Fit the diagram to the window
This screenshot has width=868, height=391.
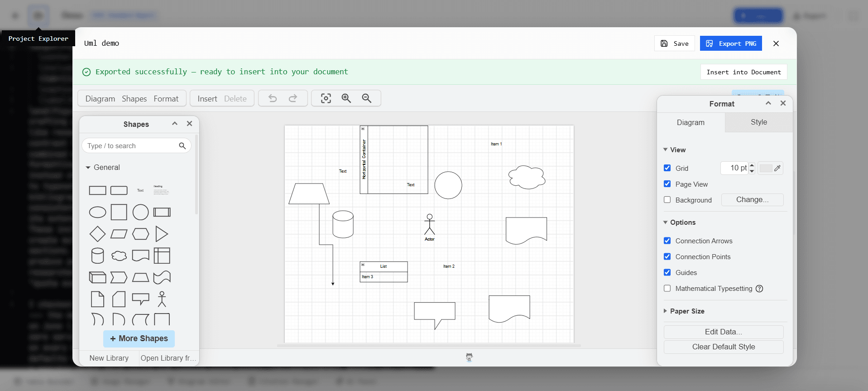pyautogui.click(x=326, y=98)
